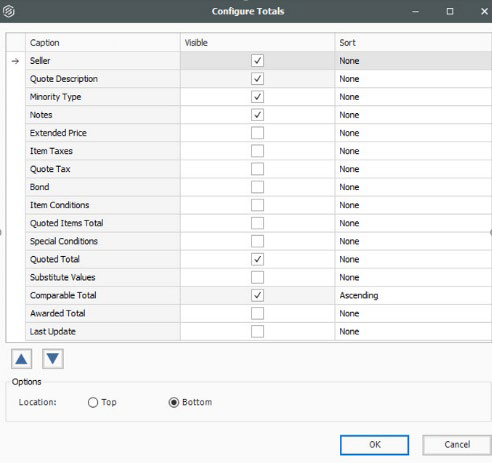This screenshot has height=463, width=492.
Task: Uncheck the Seller visible checkbox
Action: (257, 61)
